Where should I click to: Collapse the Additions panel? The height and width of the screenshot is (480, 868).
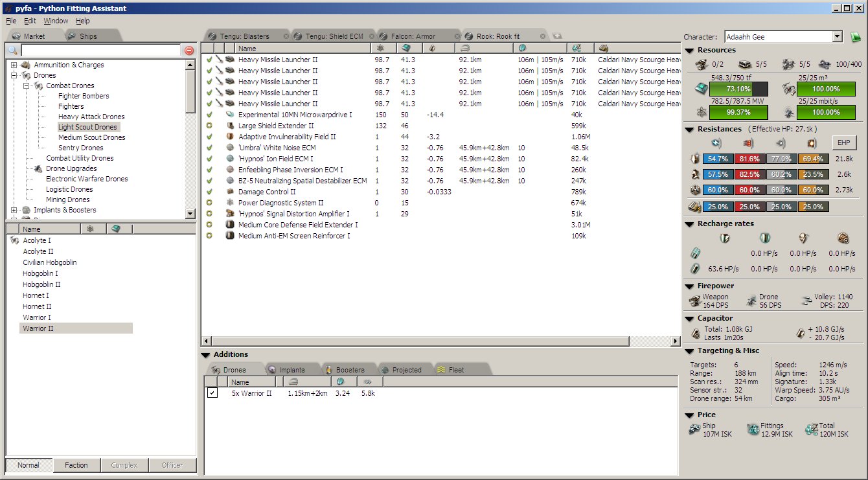[206, 355]
